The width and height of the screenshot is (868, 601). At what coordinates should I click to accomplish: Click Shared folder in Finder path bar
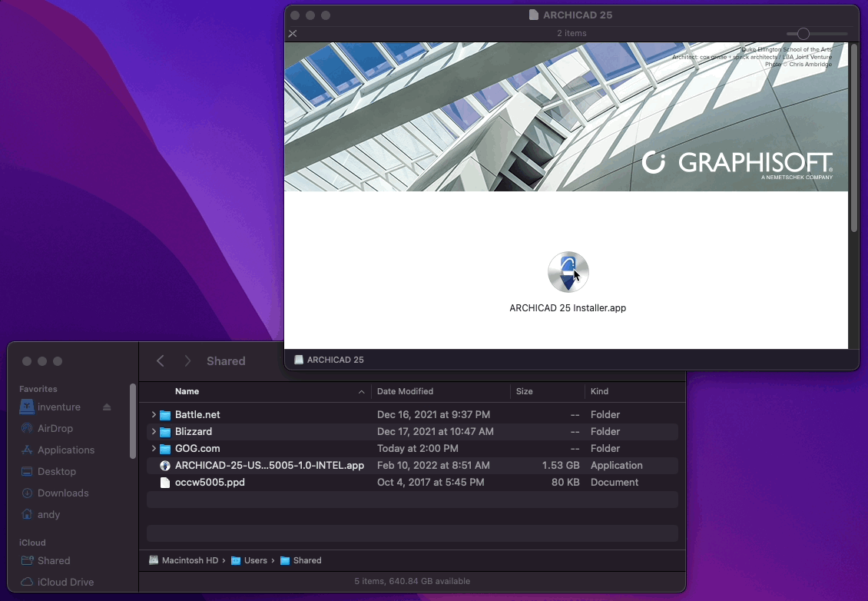click(x=300, y=560)
